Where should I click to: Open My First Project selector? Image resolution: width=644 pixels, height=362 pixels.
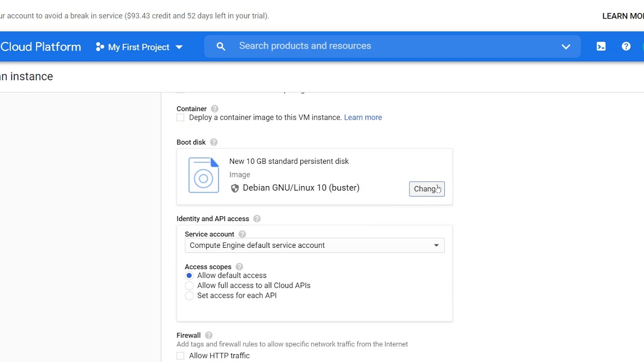[139, 47]
